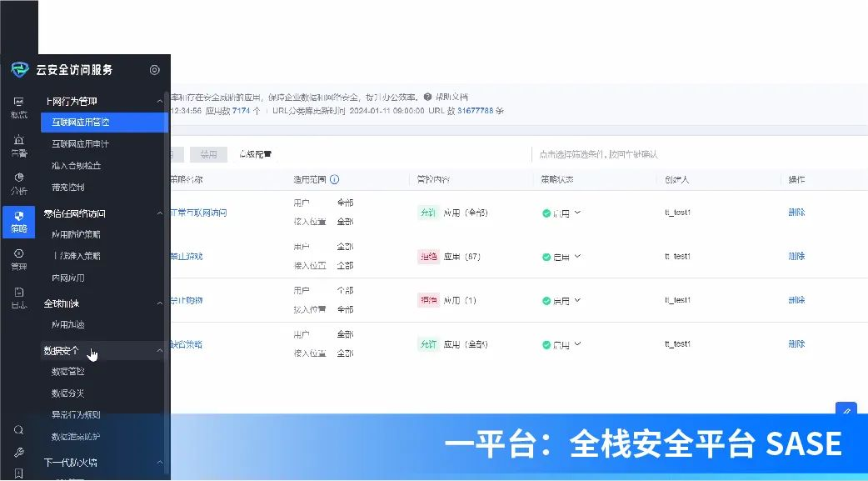Screen dimensions: 868x481
Task: Click the search magnifier icon at sidebar bottom
Action: (x=18, y=430)
